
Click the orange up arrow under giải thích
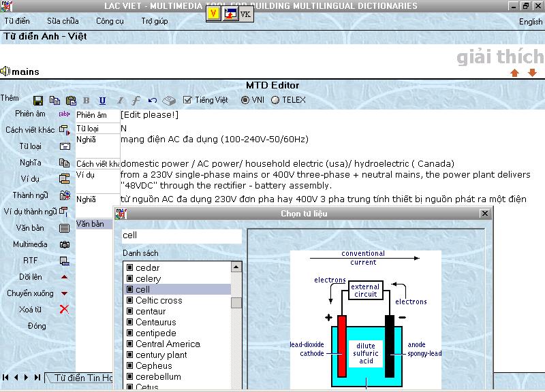515,73
